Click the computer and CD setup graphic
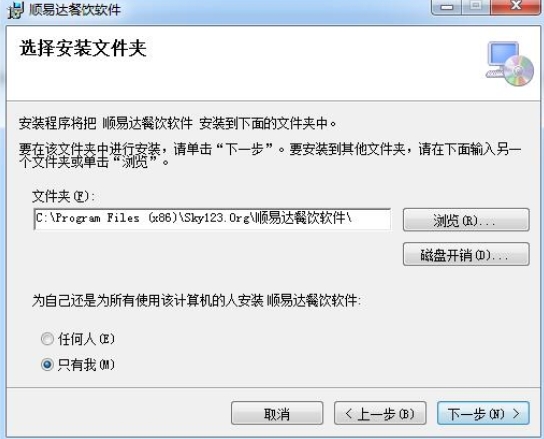 pos(510,64)
